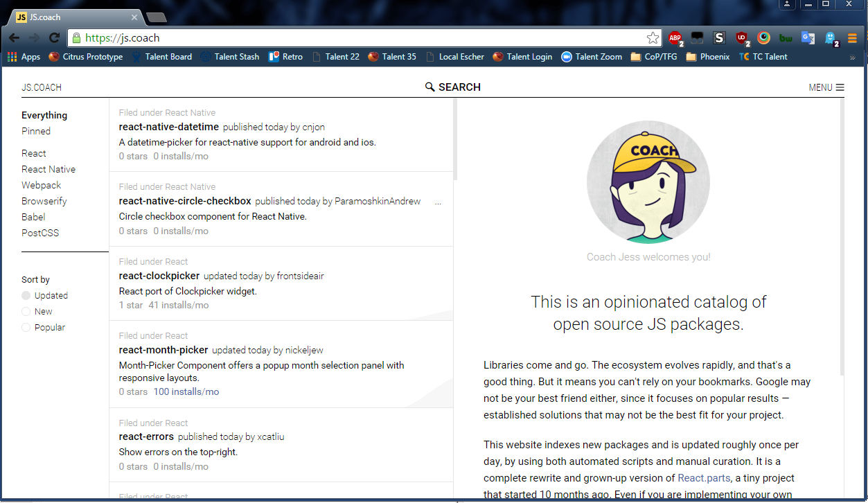
Task: Open the react-native-circle-checkbox package
Action: pos(185,201)
